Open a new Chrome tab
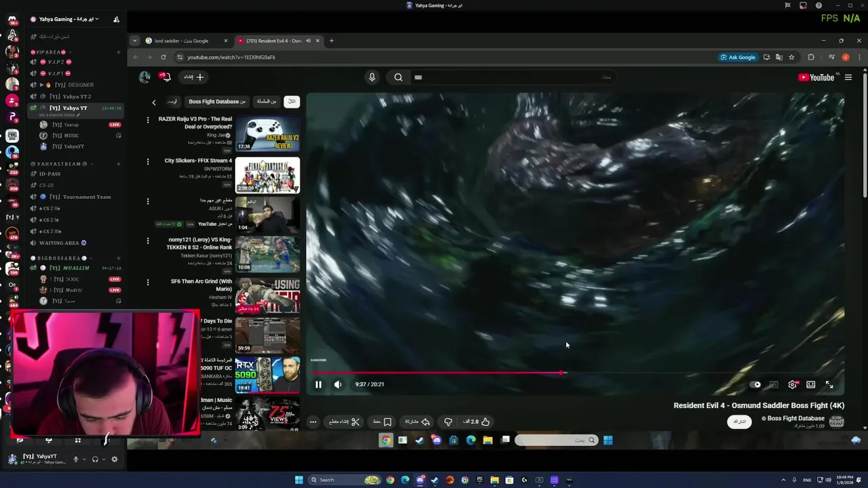The image size is (868, 488). (x=332, y=41)
